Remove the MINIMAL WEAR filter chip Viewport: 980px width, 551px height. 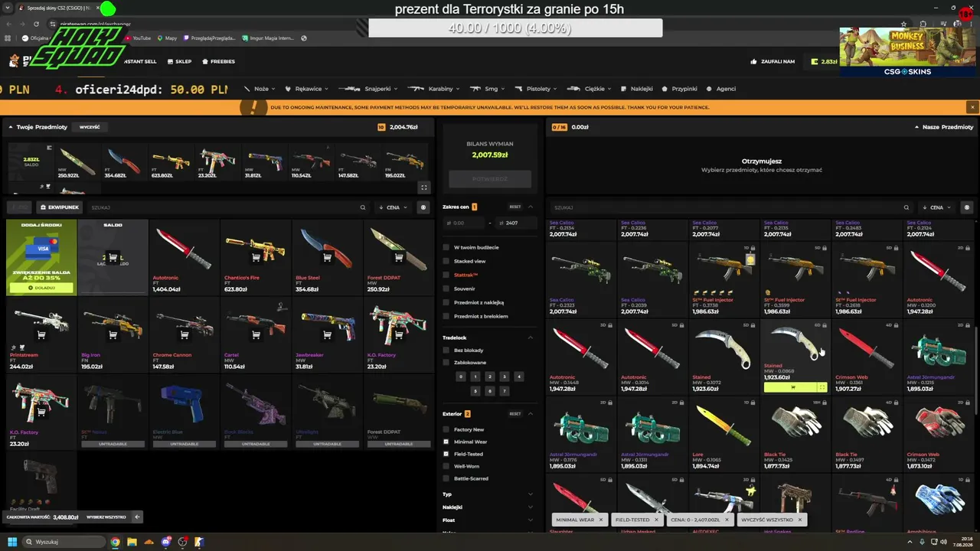click(601, 520)
